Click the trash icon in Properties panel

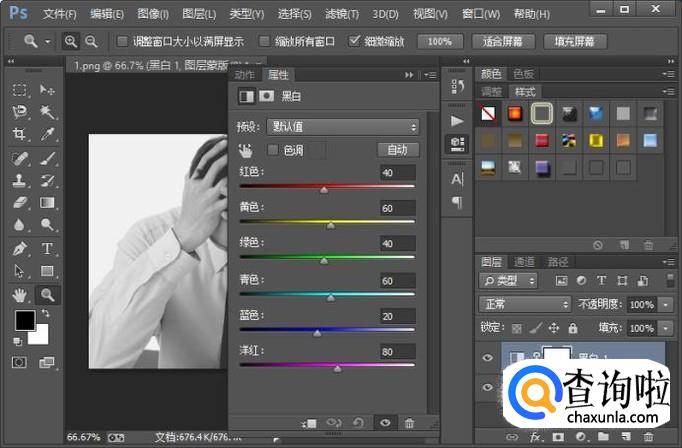point(409,424)
